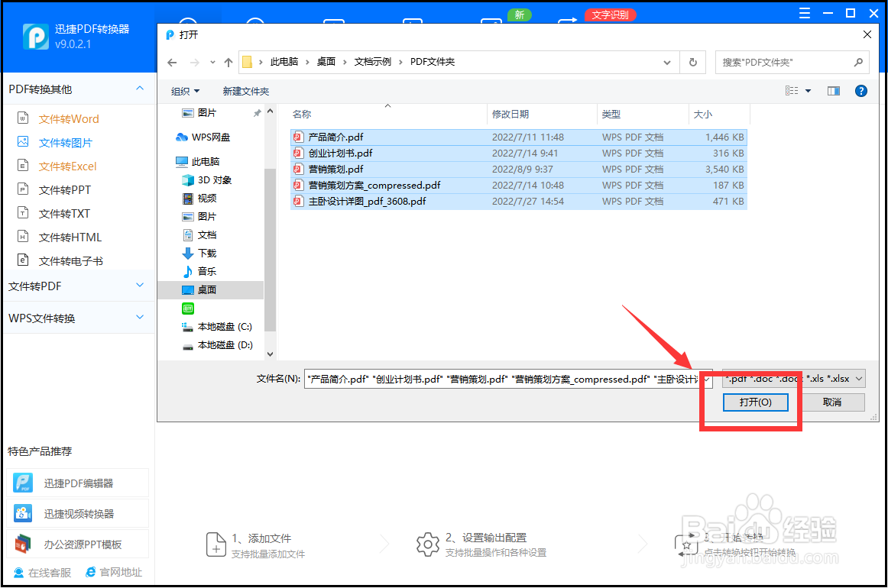Click the 营销策划.pdf file icon
Screen dimensions: 888x588
click(298, 169)
